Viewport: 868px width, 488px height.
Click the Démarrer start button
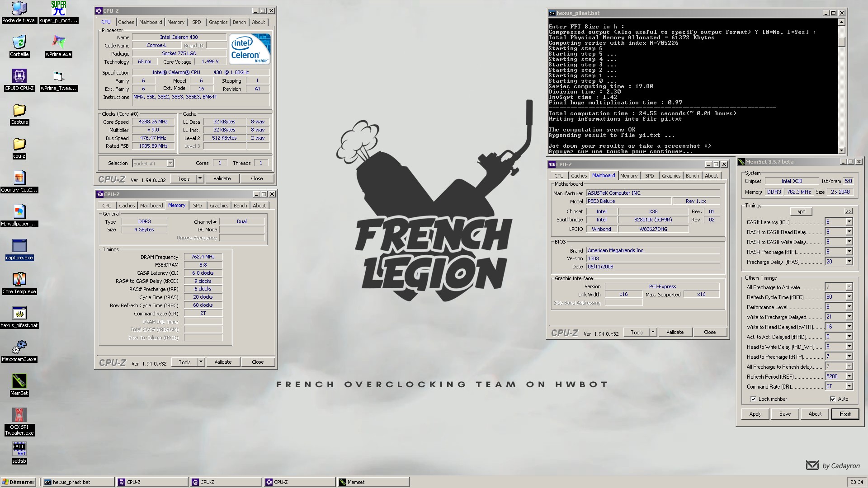point(18,482)
